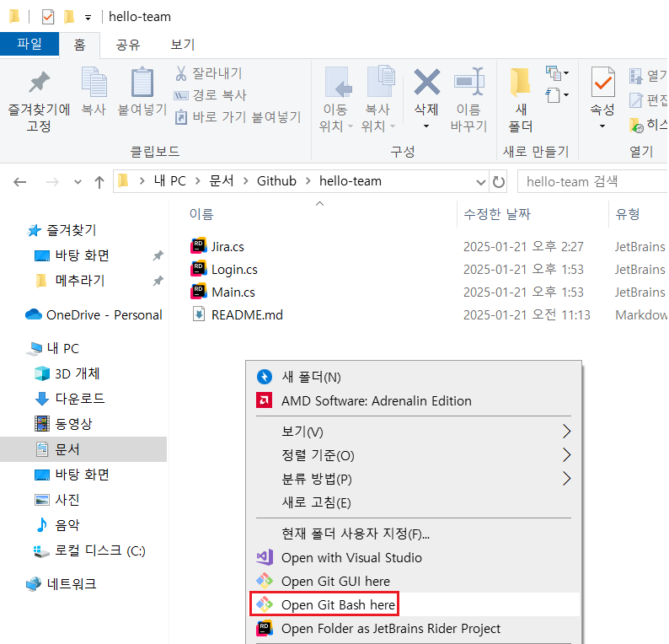Open Downloads (다운로드) in sidebar
The width and height of the screenshot is (669, 644).
(79, 399)
